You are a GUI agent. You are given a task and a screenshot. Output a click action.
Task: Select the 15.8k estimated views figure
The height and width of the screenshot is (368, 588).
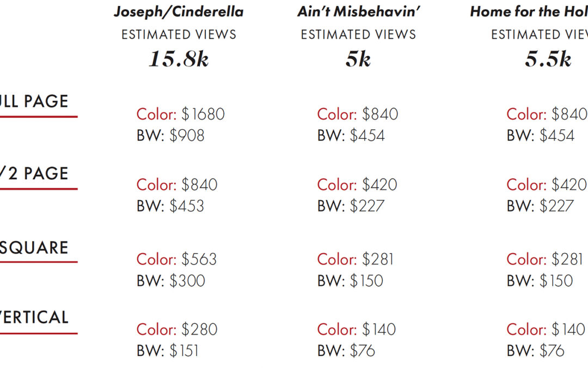point(179,59)
